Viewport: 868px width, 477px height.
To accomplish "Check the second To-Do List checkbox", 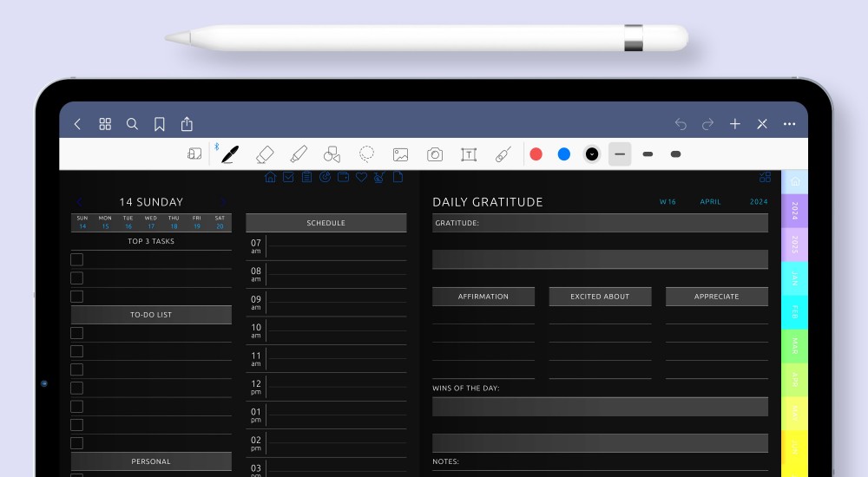I will pos(77,351).
